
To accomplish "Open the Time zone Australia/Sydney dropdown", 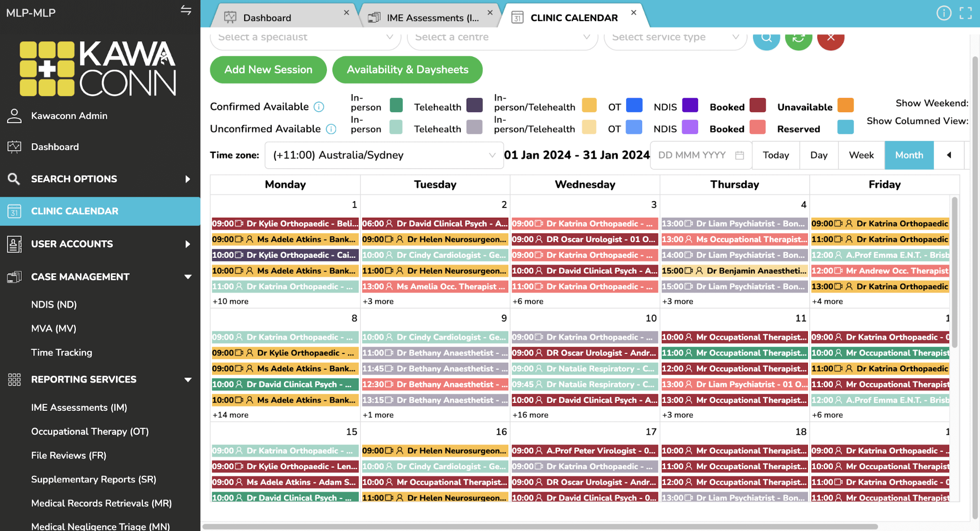I will point(384,155).
